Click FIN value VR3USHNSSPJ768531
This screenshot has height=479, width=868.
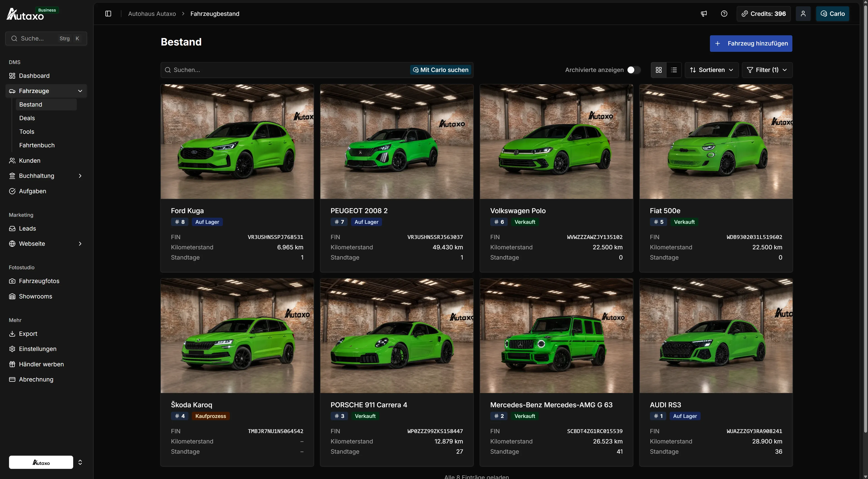click(276, 237)
